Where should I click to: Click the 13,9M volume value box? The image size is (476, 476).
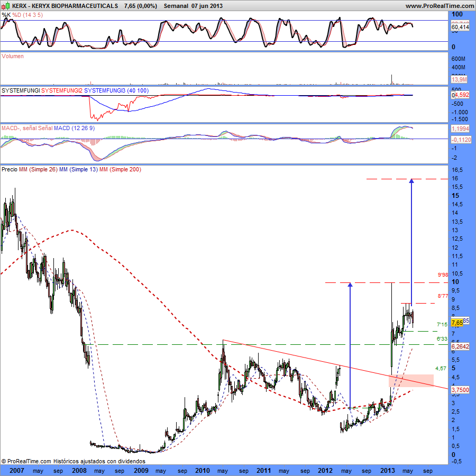click(459, 79)
